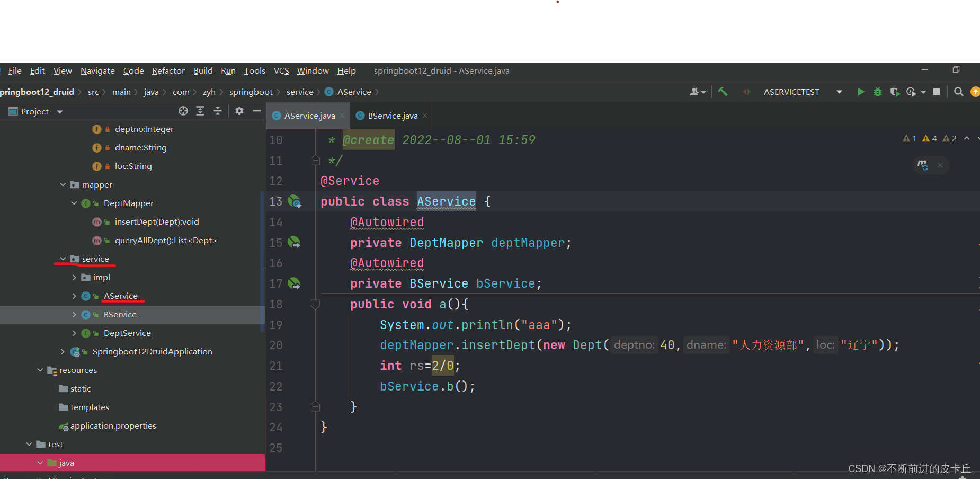
Task: Close the AService.java tab
Action: click(x=342, y=116)
